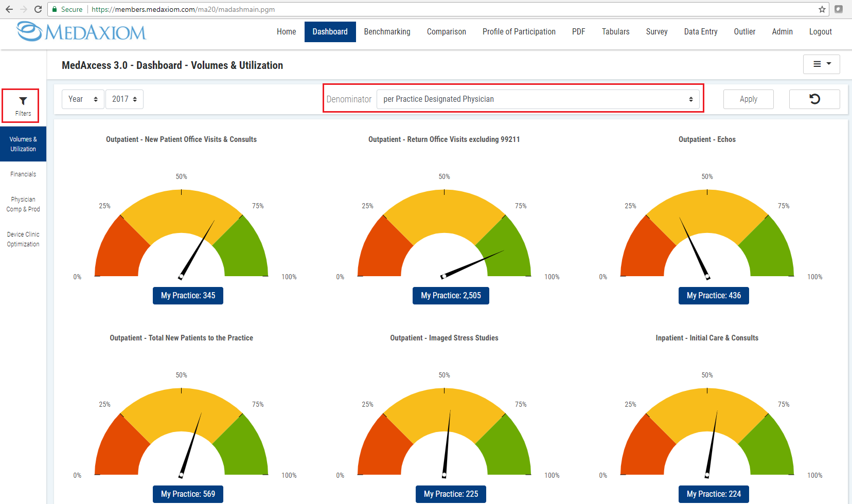Click the browser reload icon
The width and height of the screenshot is (852, 504).
38,9
